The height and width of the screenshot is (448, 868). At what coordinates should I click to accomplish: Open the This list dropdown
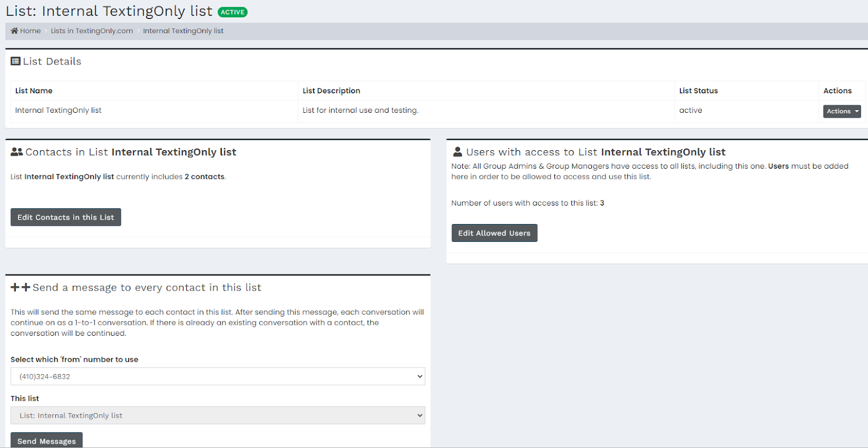(218, 415)
